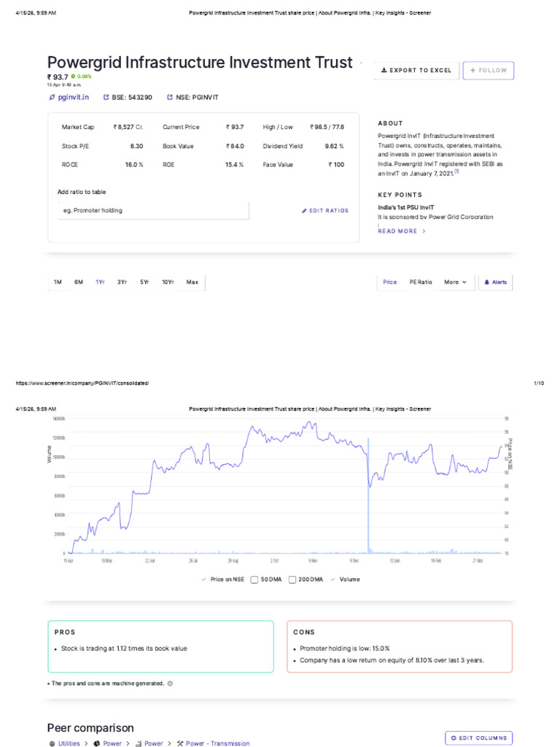This screenshot has width=560, height=747.
Task: Switch chart to Price view
Action: [x=389, y=282]
